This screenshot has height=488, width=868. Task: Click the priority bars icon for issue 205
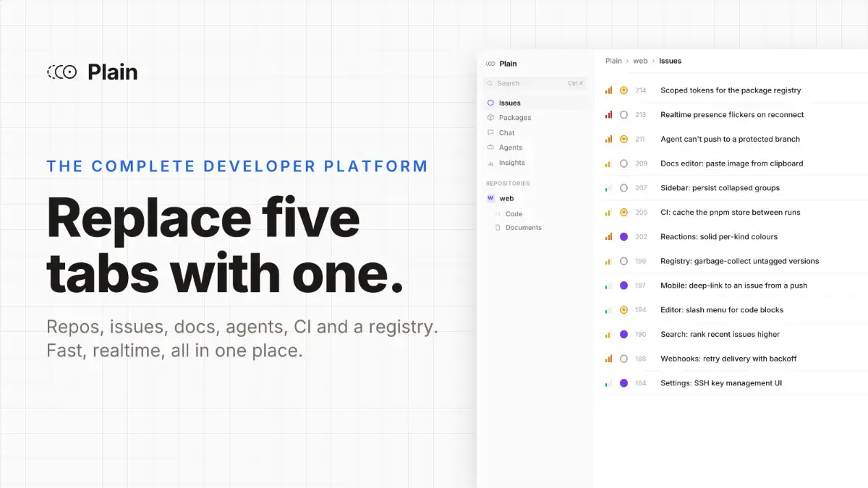608,212
